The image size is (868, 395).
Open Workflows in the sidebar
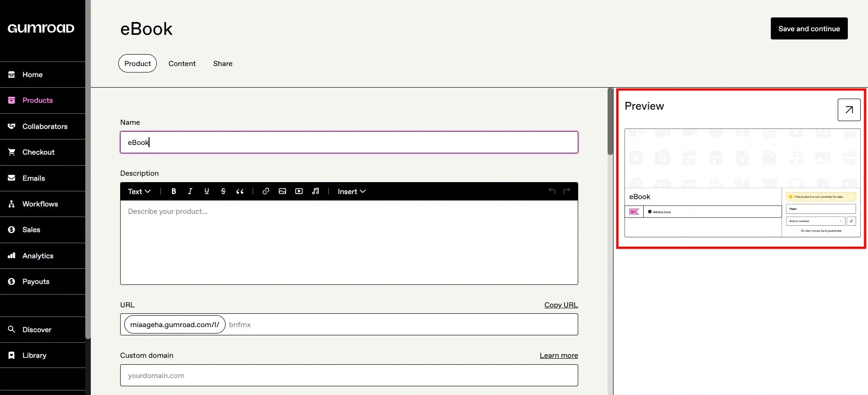pos(43,204)
